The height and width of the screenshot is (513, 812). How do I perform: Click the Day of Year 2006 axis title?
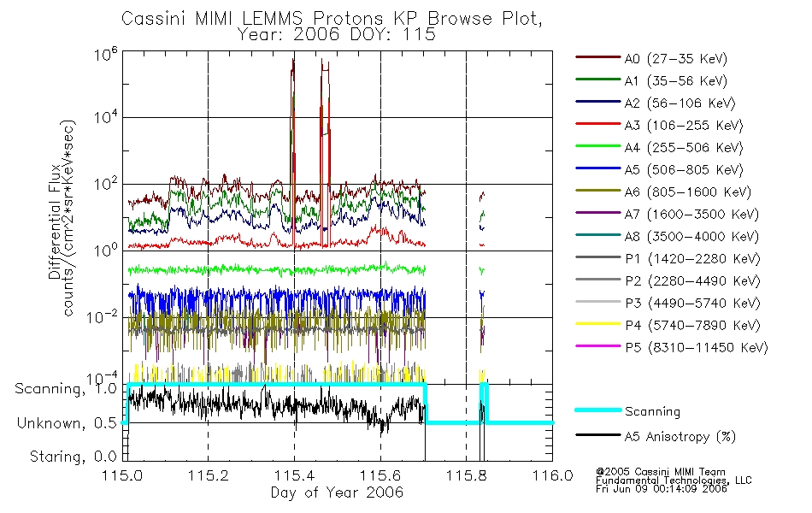tap(337, 492)
